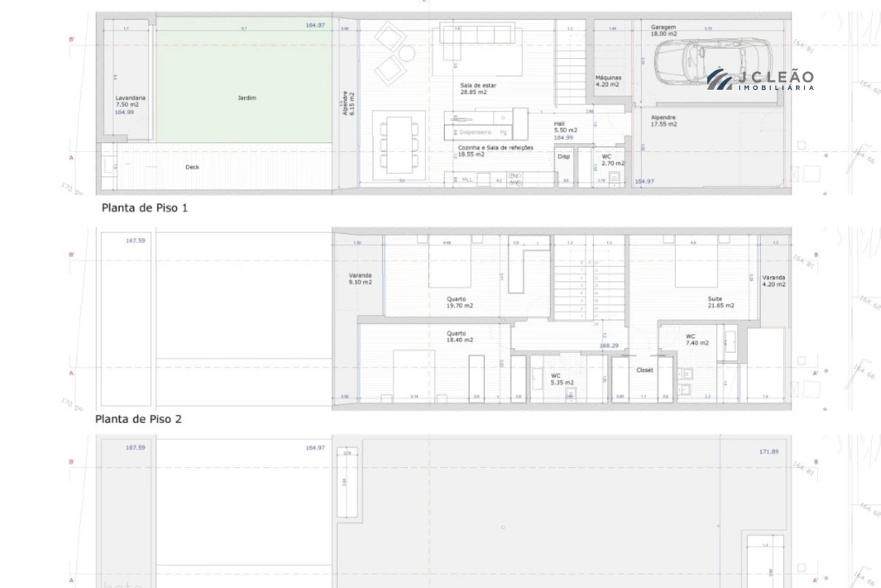Click the Varanda 9.10 m2 label
This screenshot has width=881, height=588.
[x=359, y=278]
